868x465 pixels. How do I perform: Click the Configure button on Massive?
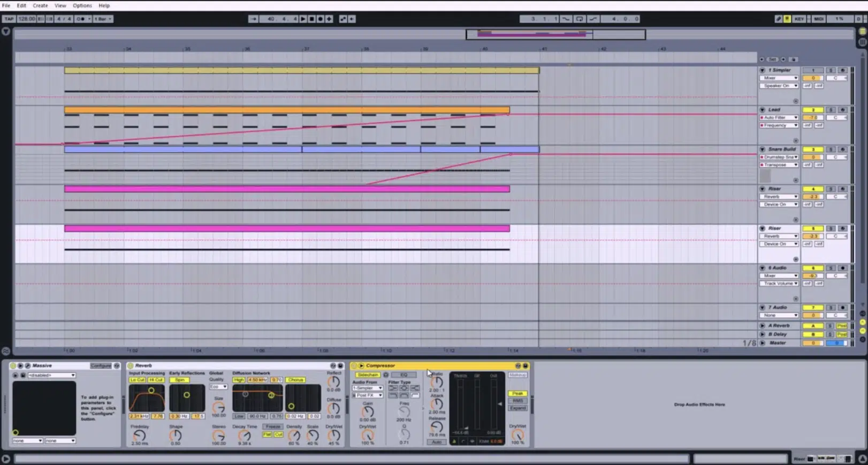click(x=101, y=366)
